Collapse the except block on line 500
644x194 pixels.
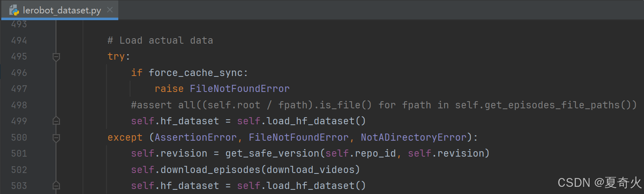(56, 137)
